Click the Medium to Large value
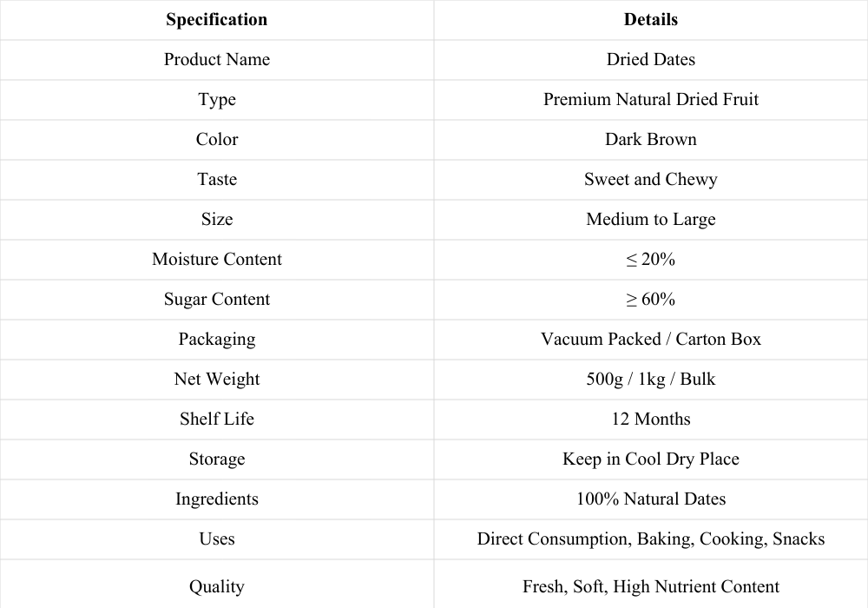Viewport: 868px width, 608px height. pyautogui.click(x=650, y=219)
